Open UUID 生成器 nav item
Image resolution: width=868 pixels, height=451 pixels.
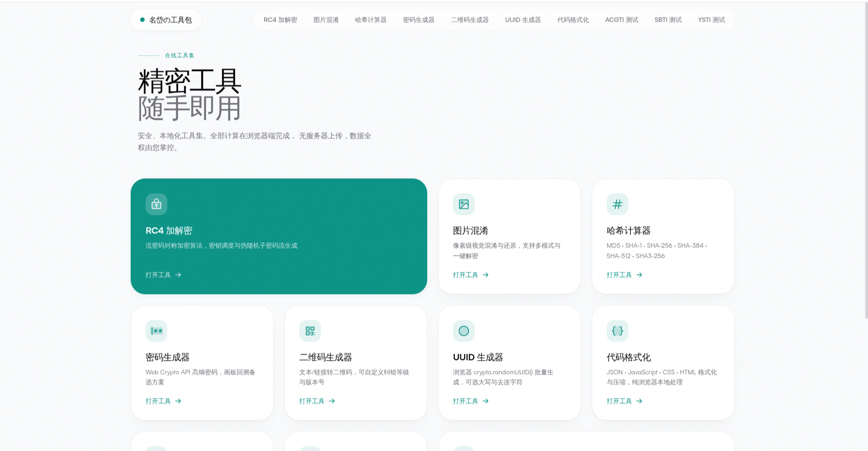523,20
